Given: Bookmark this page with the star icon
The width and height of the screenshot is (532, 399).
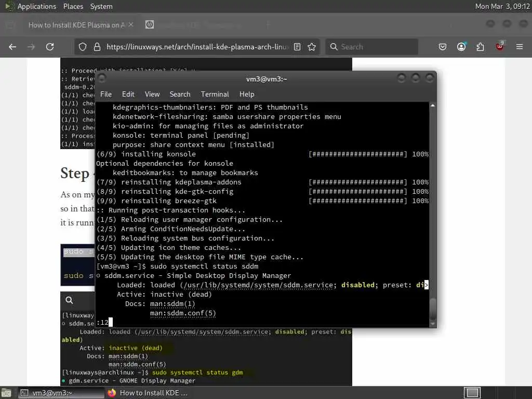Looking at the screenshot, I should [312, 47].
